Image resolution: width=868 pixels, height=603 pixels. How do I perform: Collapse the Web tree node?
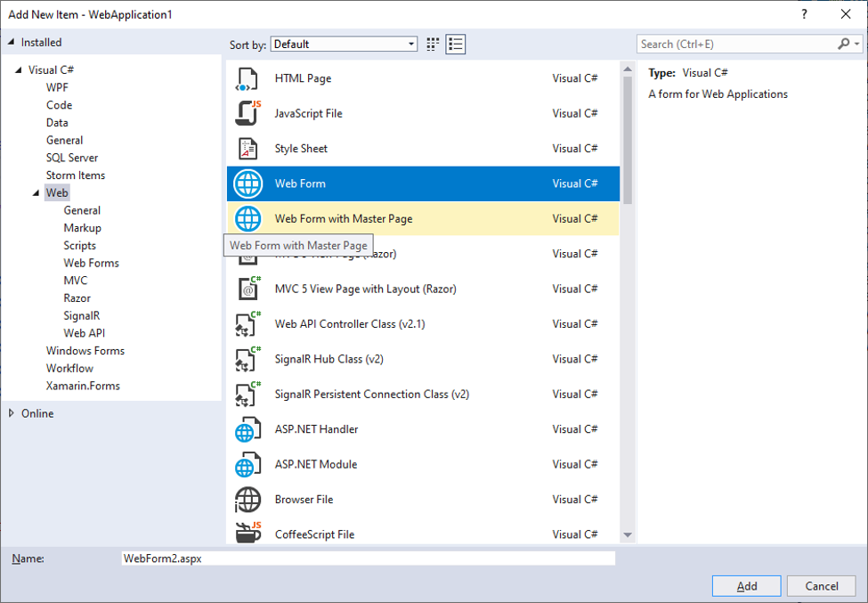tap(36, 192)
